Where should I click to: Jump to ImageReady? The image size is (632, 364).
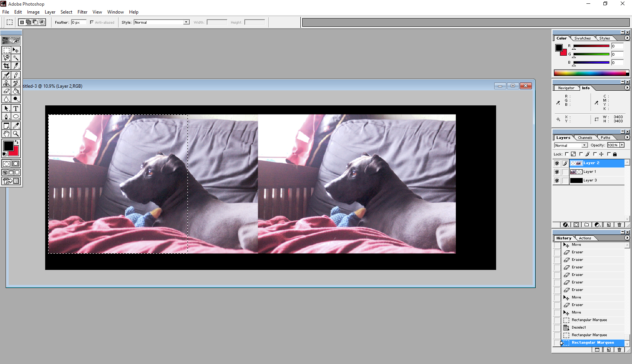pos(11,181)
